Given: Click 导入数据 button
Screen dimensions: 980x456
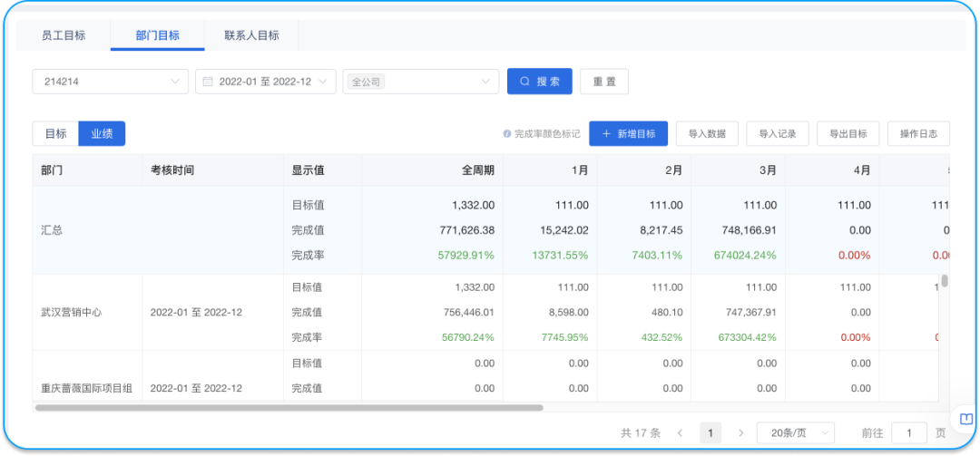Looking at the screenshot, I should (x=707, y=133).
